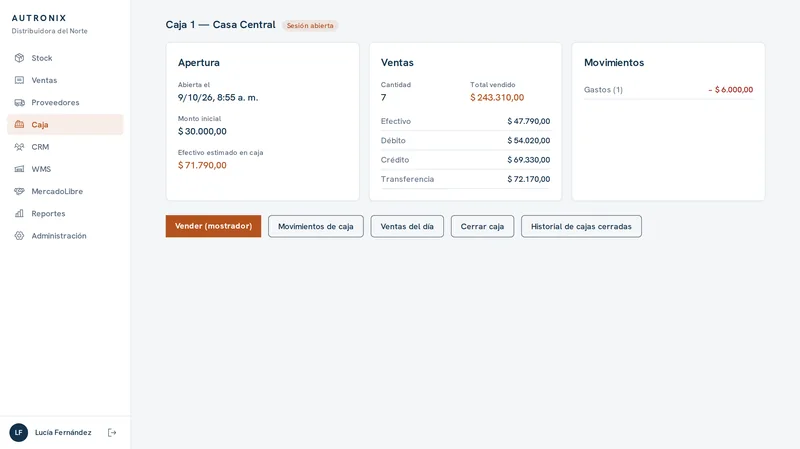
Task: Open Movimientos de caja
Action: [316, 226]
